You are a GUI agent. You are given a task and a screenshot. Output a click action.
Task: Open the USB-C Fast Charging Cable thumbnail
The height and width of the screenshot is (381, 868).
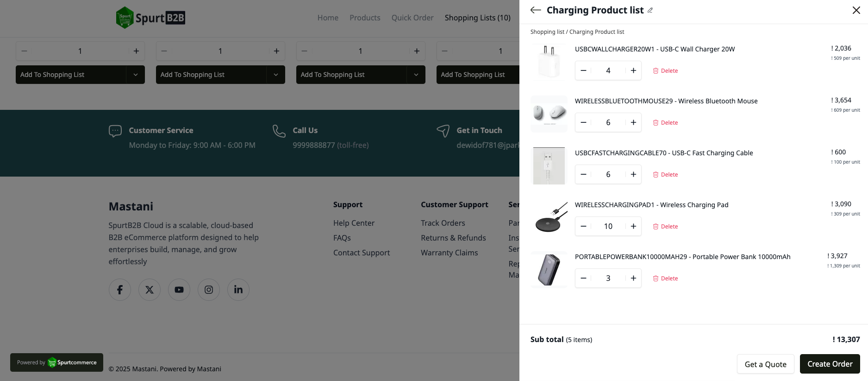[x=549, y=166]
